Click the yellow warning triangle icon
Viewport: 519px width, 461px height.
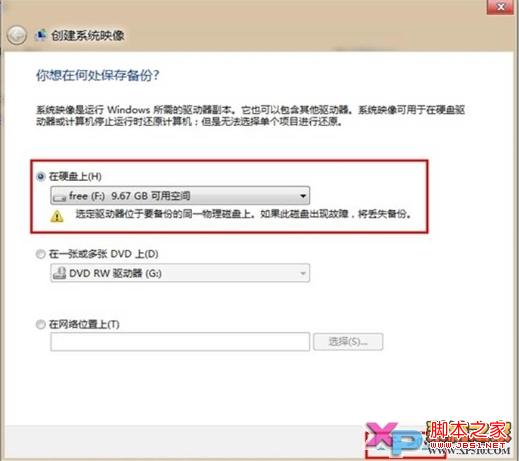tap(57, 216)
